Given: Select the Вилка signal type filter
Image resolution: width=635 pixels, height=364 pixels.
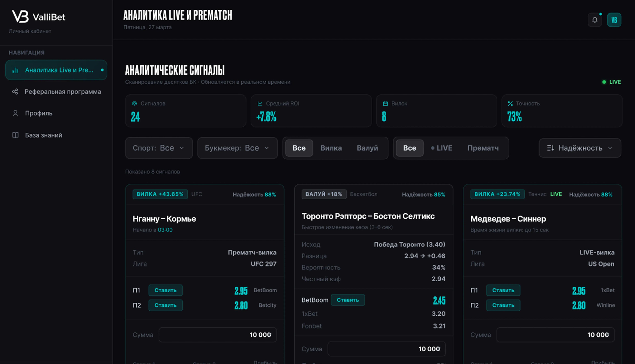Looking at the screenshot, I should click(x=331, y=148).
